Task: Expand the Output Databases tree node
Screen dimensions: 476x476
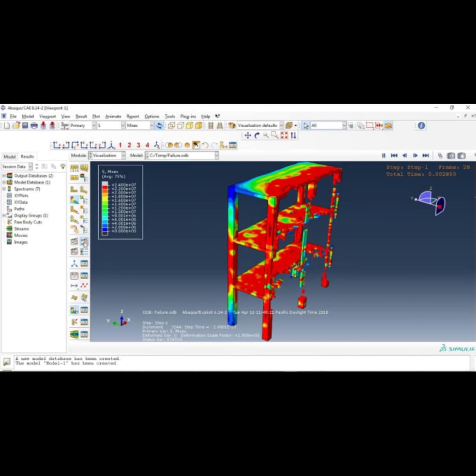Action: [x=4, y=176]
